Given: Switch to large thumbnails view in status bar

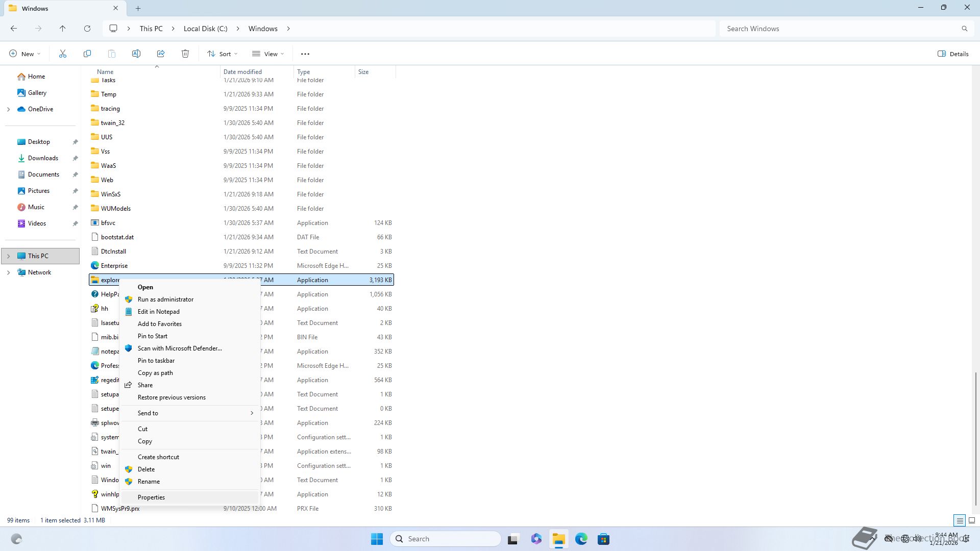Looking at the screenshot, I should [x=972, y=520].
